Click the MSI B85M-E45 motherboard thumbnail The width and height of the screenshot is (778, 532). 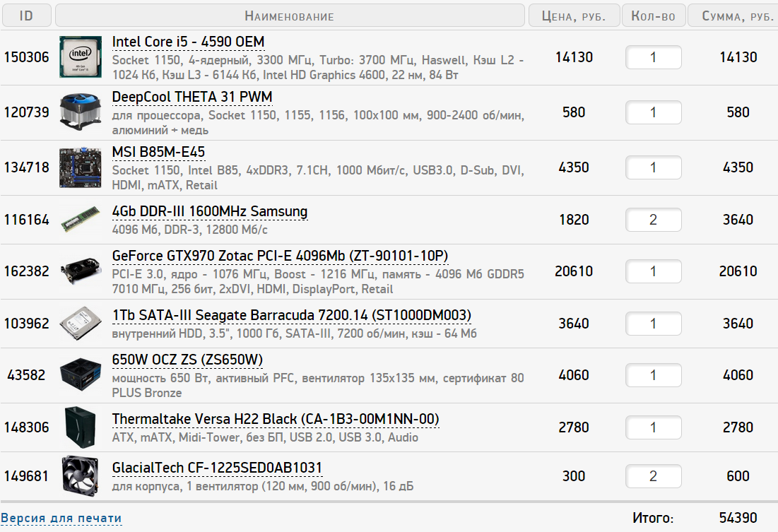[81, 167]
